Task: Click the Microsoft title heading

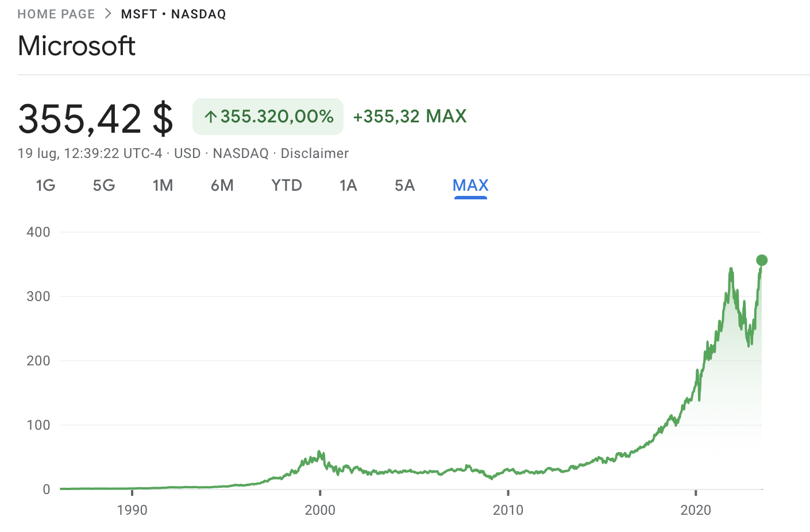Action: (76, 46)
